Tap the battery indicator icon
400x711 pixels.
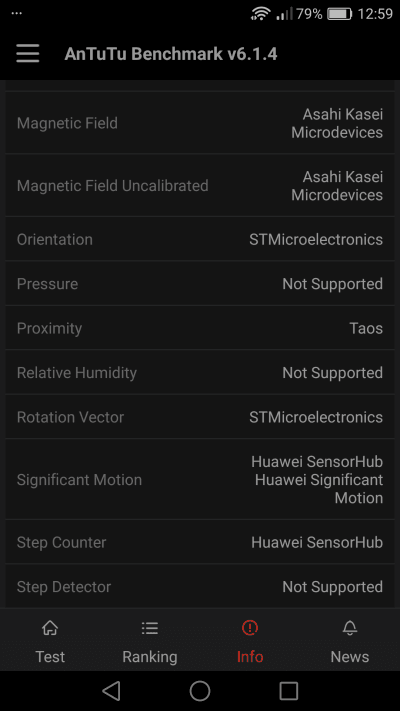click(x=340, y=14)
